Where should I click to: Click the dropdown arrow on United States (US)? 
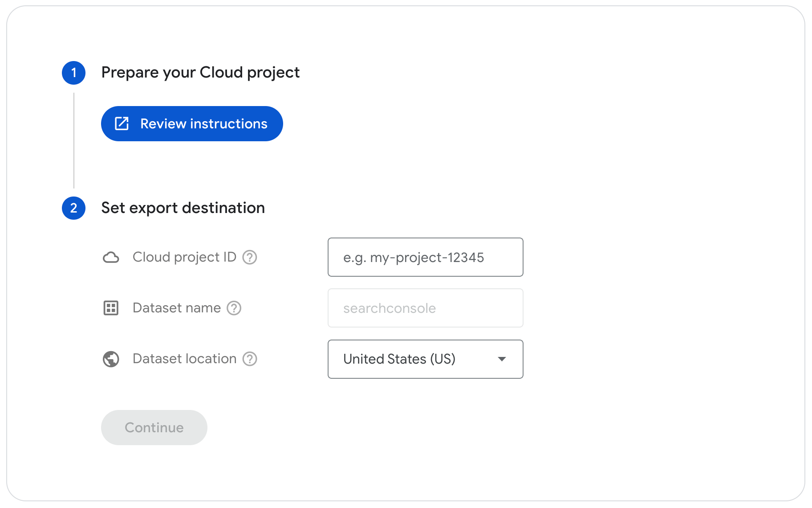click(x=502, y=359)
